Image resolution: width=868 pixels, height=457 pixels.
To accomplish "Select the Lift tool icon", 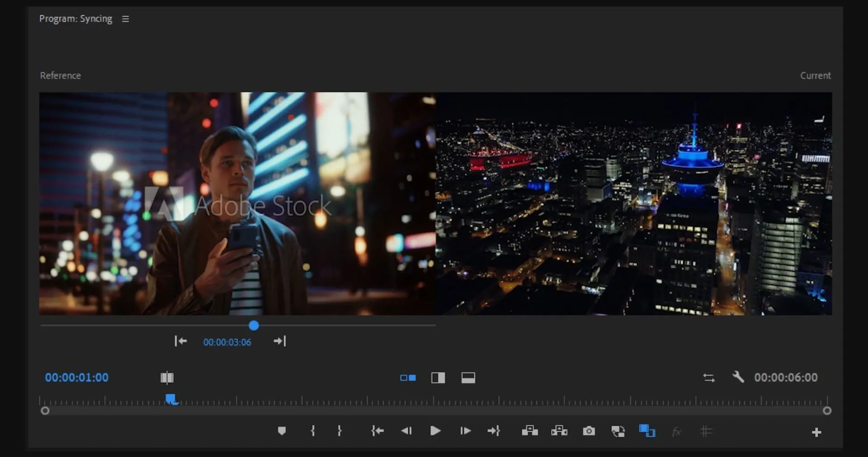I will (x=529, y=431).
